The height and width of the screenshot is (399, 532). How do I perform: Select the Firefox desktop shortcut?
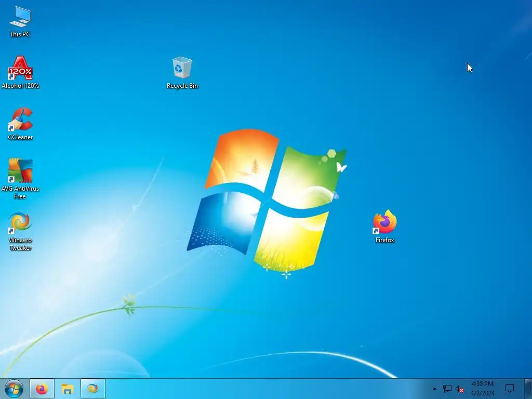click(x=385, y=227)
